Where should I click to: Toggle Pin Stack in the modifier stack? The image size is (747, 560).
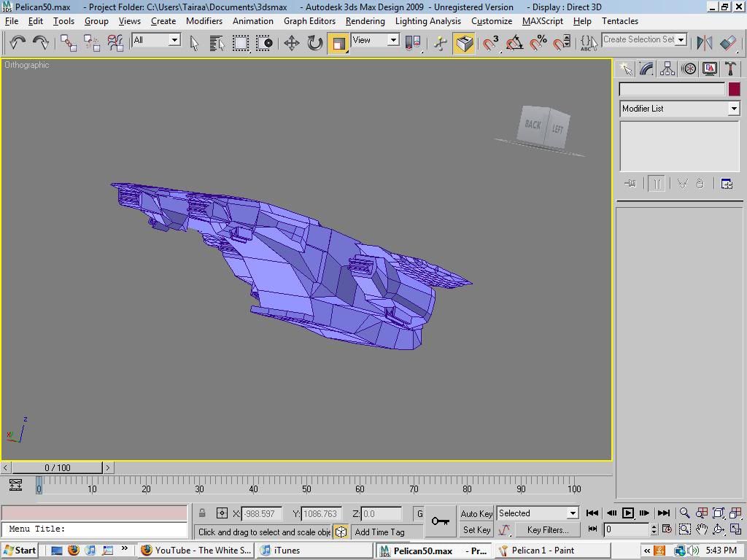tap(630, 184)
